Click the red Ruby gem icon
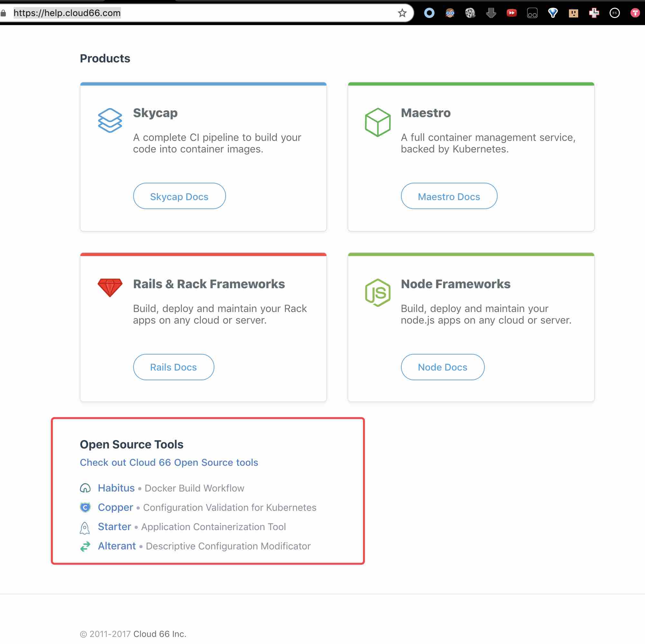Image resolution: width=645 pixels, height=644 pixels. point(110,287)
